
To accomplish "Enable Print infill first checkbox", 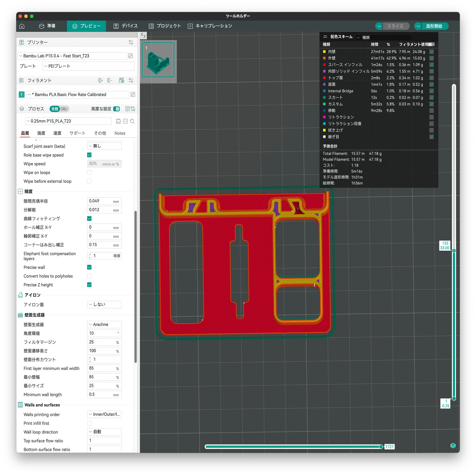I will pos(89,423).
